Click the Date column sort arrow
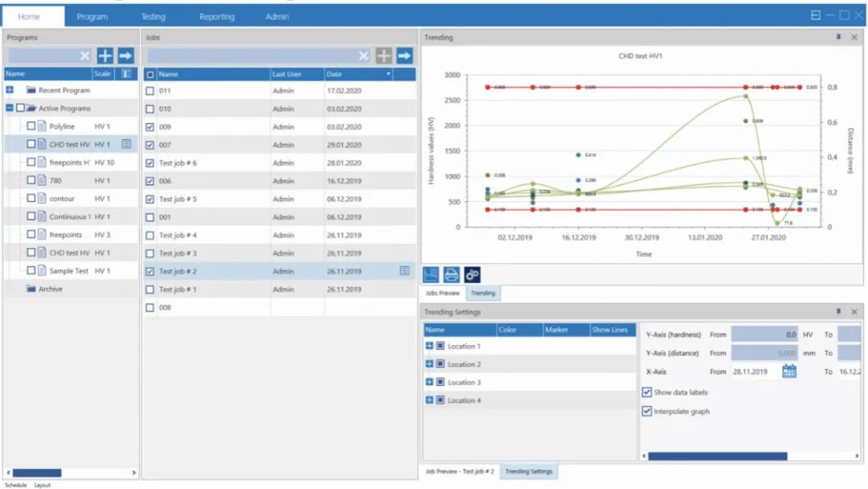The width and height of the screenshot is (868, 489). pos(388,74)
